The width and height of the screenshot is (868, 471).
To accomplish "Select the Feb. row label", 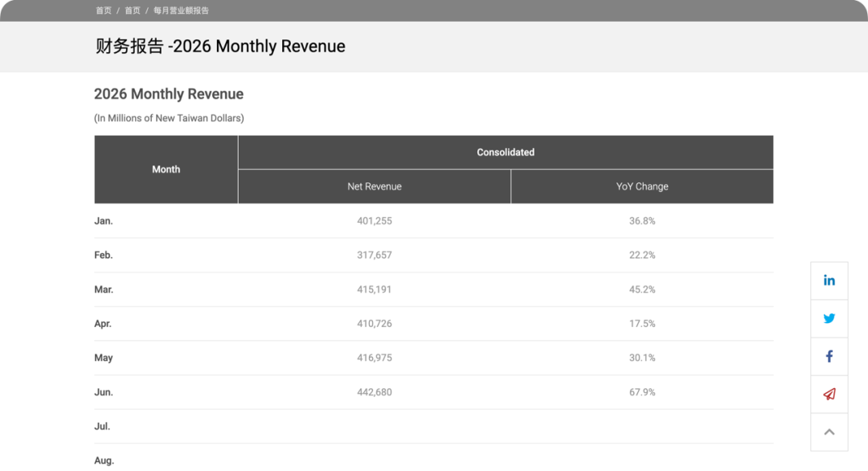I will pos(104,255).
